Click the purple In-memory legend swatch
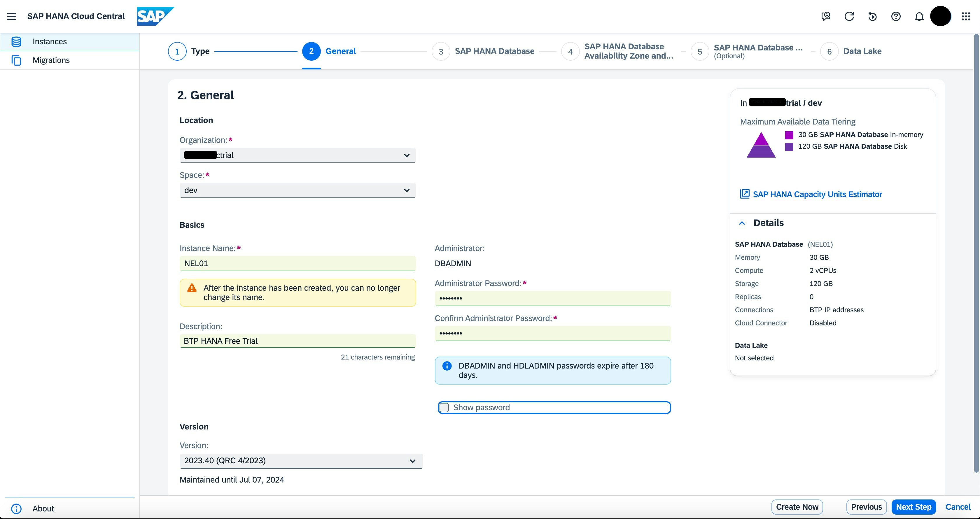 coord(789,135)
